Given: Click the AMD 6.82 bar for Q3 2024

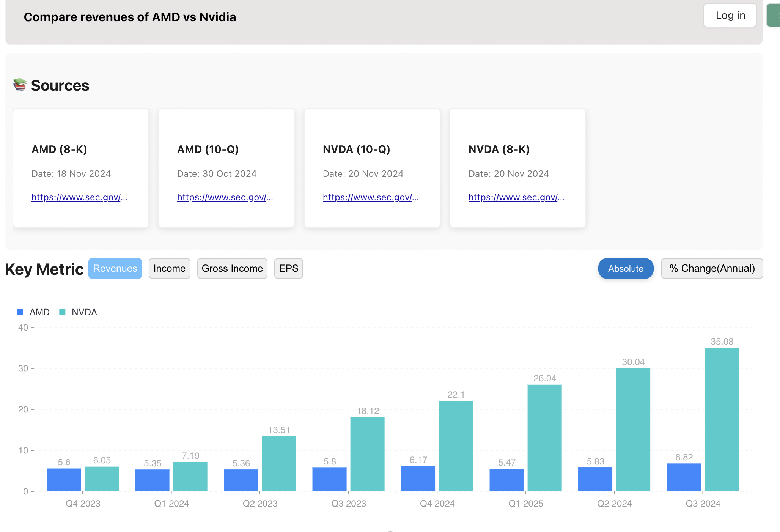Looking at the screenshot, I should (684, 477).
